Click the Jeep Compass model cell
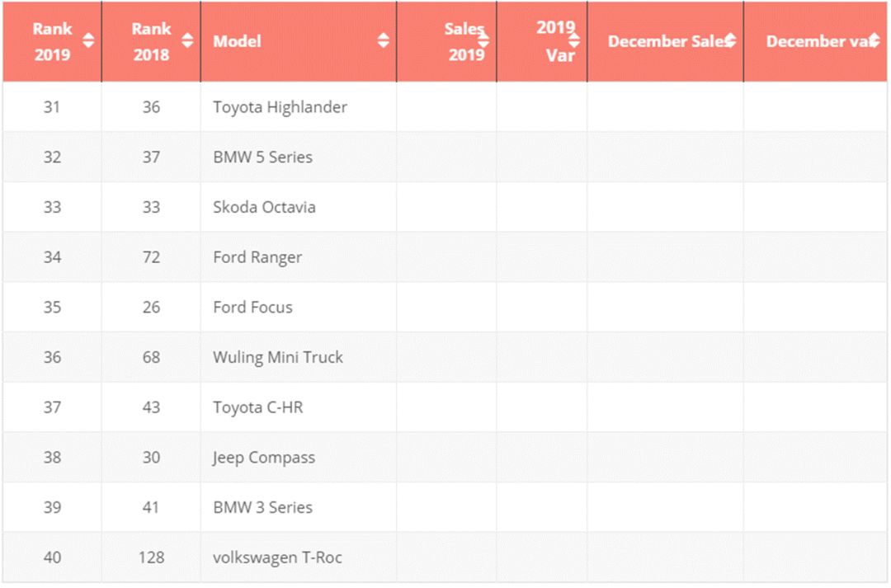 click(264, 458)
